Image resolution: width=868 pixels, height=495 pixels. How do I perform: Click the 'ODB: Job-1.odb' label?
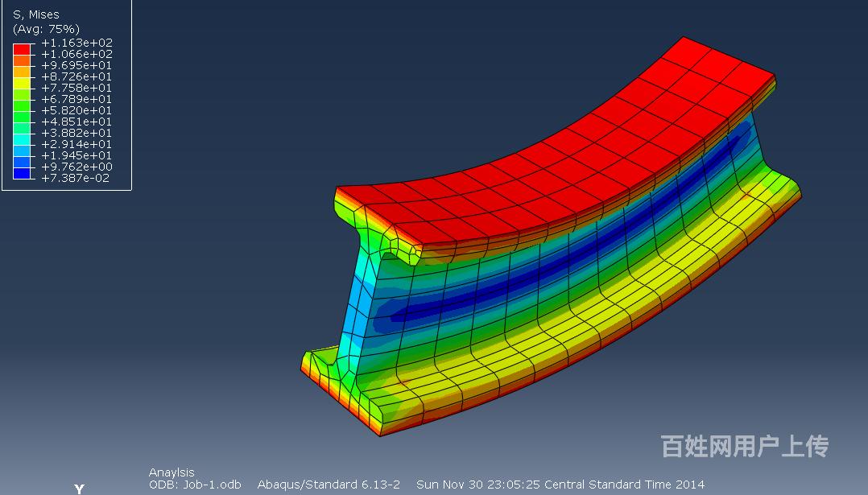pos(195,485)
